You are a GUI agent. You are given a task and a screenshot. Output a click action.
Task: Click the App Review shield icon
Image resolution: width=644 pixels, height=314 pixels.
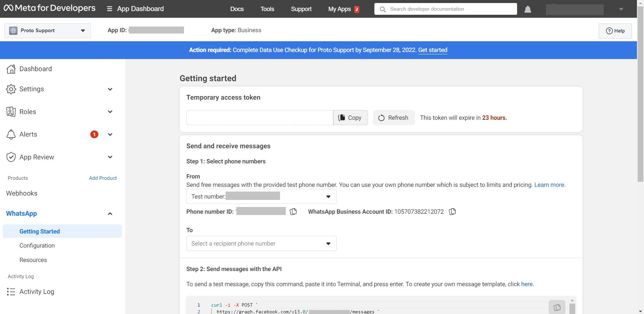click(11, 157)
